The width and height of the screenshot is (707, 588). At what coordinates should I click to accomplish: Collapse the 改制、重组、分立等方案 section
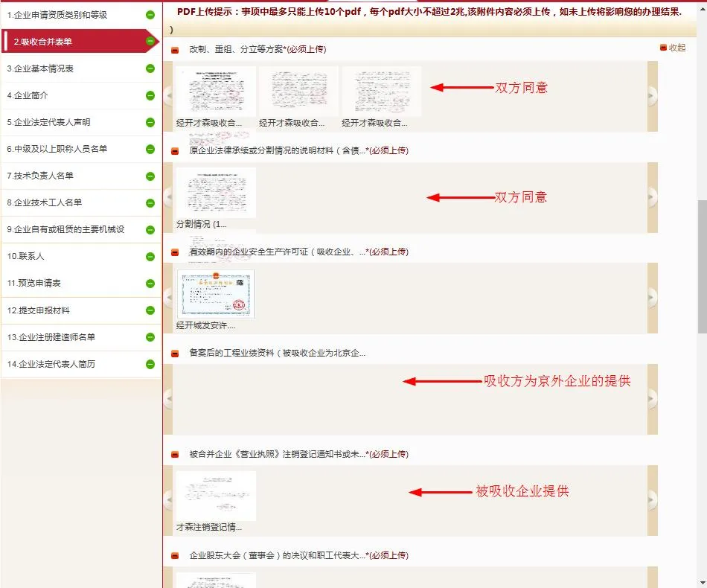tap(175, 50)
